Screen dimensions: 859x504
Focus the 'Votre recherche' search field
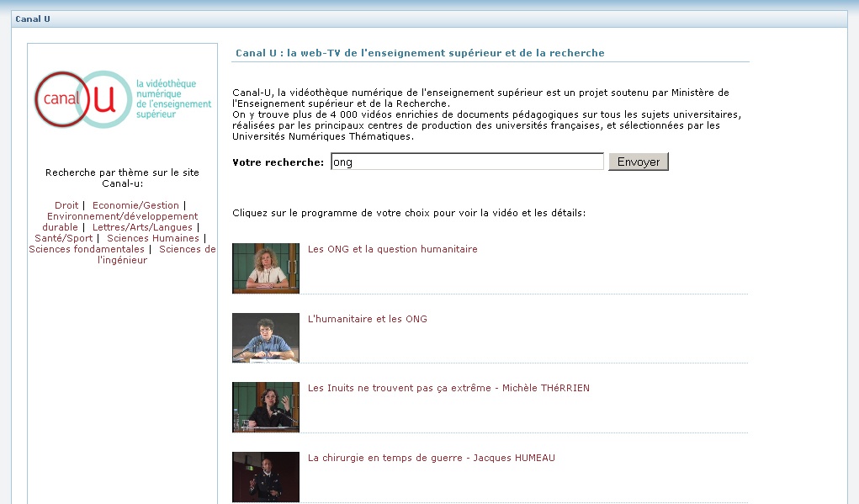(x=467, y=162)
